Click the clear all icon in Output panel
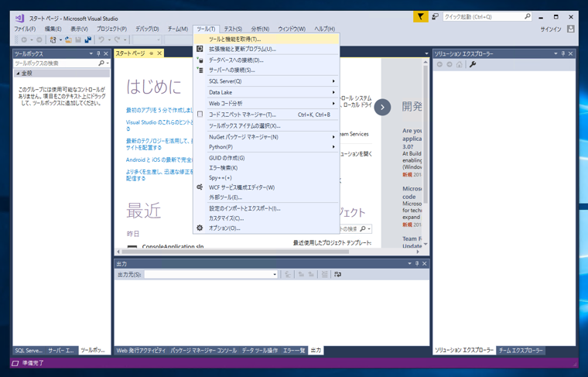 (324, 275)
